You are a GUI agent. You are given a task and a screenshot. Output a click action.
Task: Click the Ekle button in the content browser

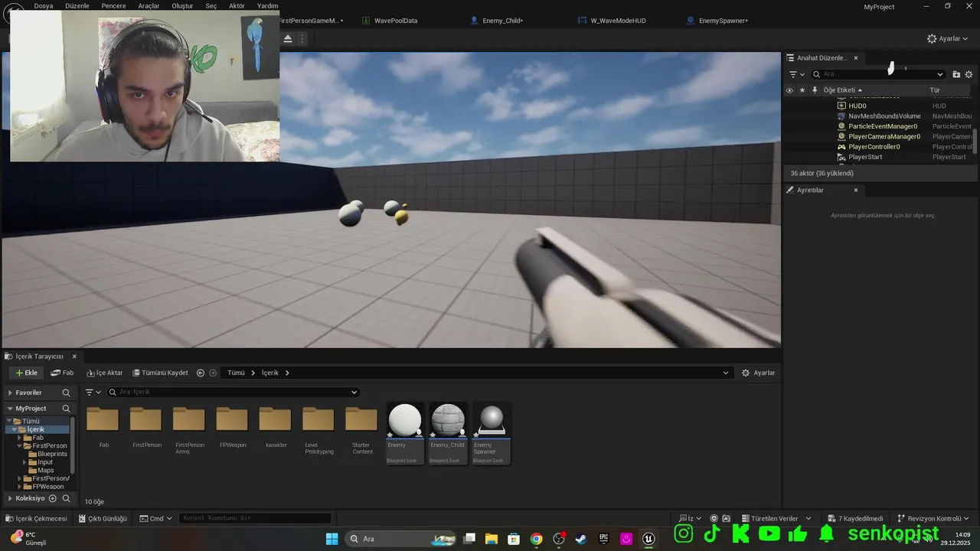click(26, 373)
